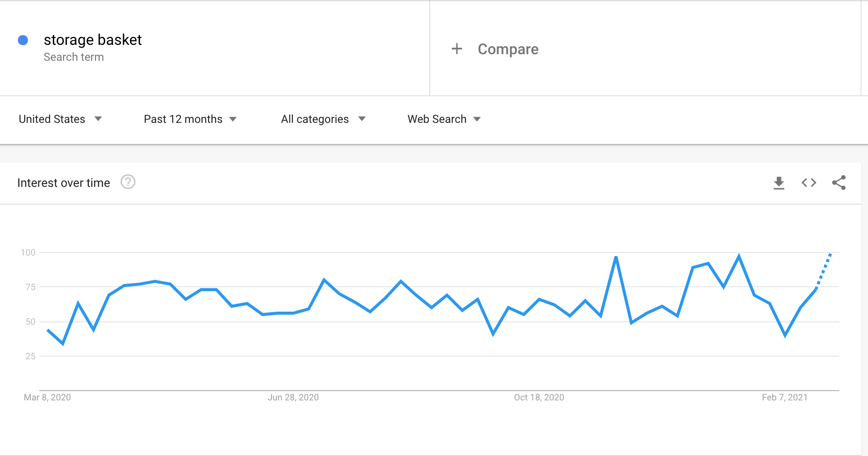Share the Interest over time chart
The image size is (868, 456).
(x=839, y=183)
